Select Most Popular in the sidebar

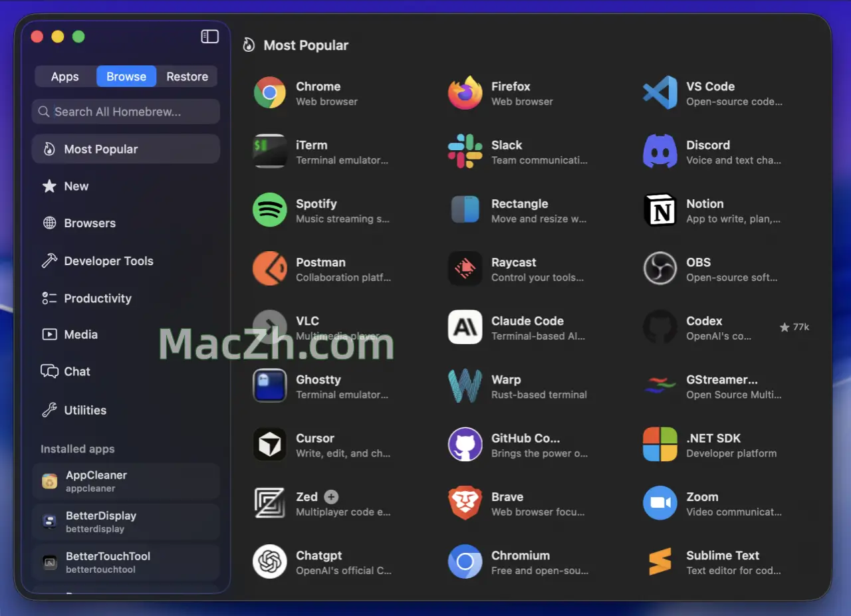(126, 149)
